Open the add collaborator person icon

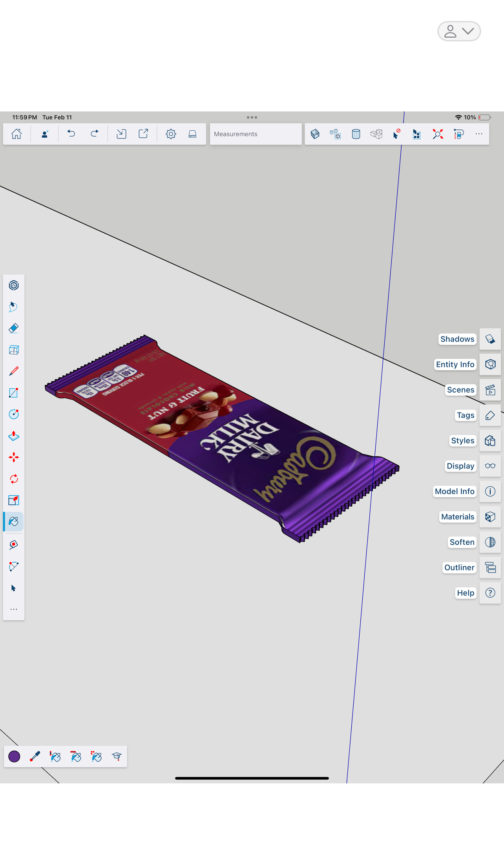click(45, 134)
